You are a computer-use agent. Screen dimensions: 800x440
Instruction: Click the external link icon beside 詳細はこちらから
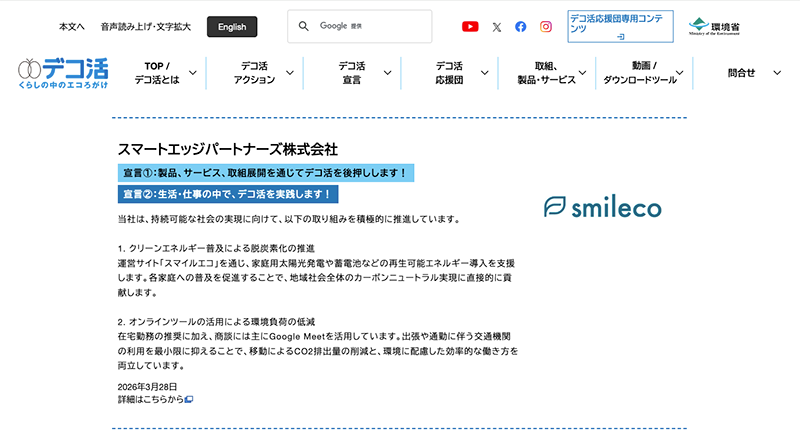pos(189,400)
